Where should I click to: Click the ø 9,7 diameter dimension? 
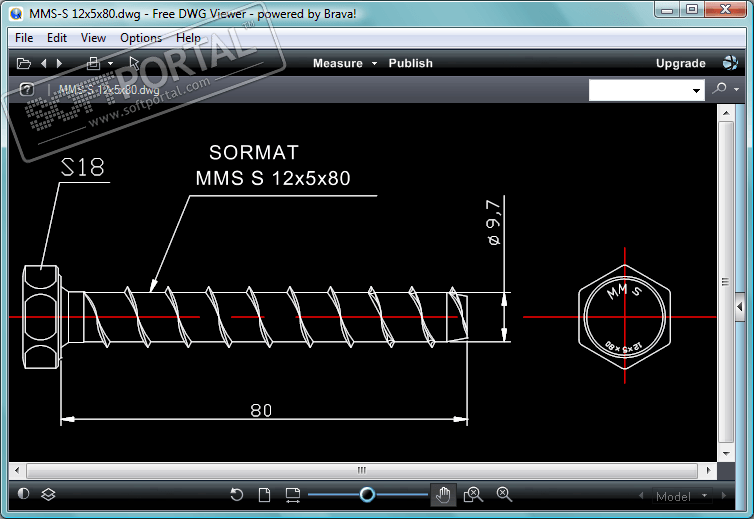coord(493,223)
